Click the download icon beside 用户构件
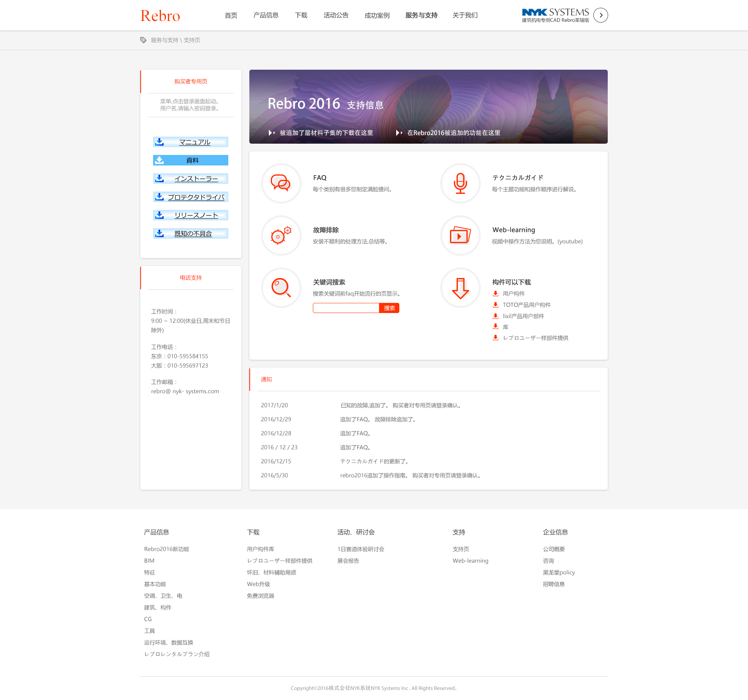Screen dimensions: 748x700 point(496,294)
